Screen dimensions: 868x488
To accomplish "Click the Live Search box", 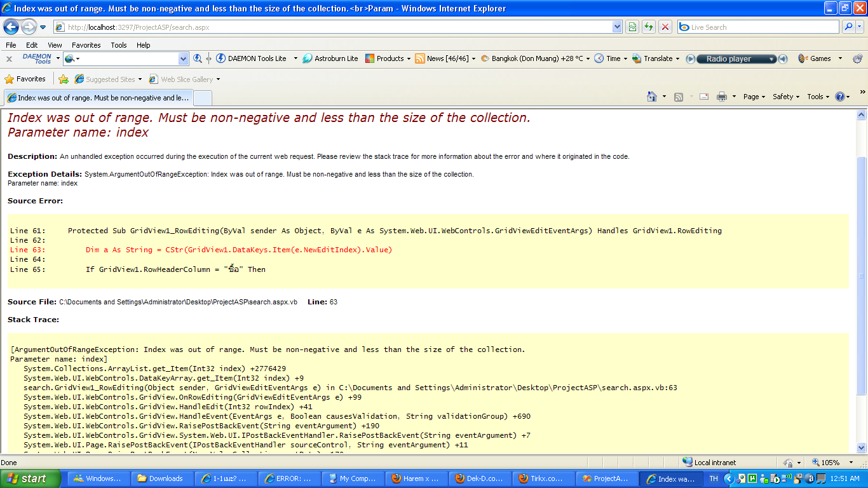I will click(759, 27).
